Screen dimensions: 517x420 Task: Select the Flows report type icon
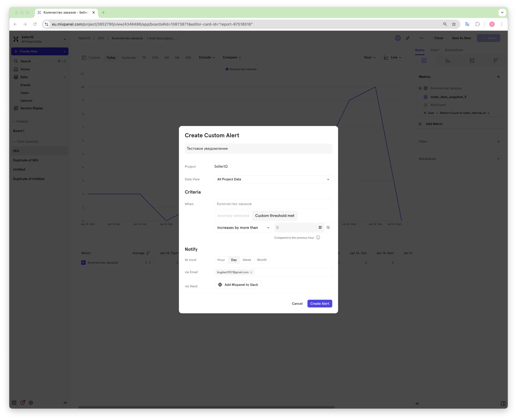tap(472, 60)
